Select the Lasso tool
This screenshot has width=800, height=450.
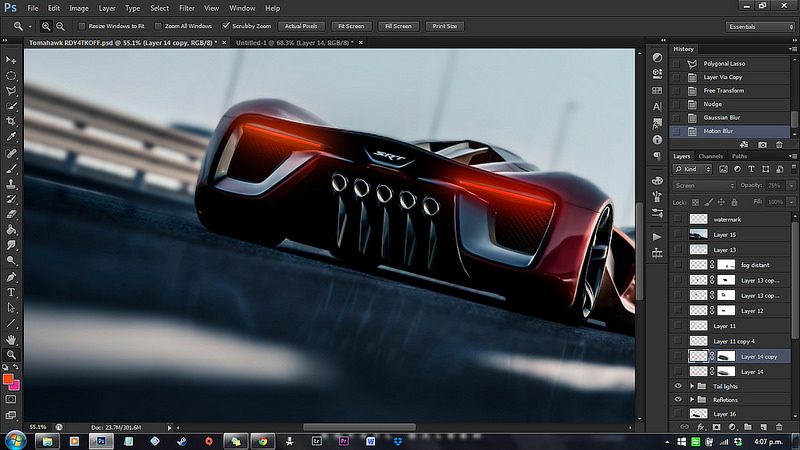tap(11, 90)
